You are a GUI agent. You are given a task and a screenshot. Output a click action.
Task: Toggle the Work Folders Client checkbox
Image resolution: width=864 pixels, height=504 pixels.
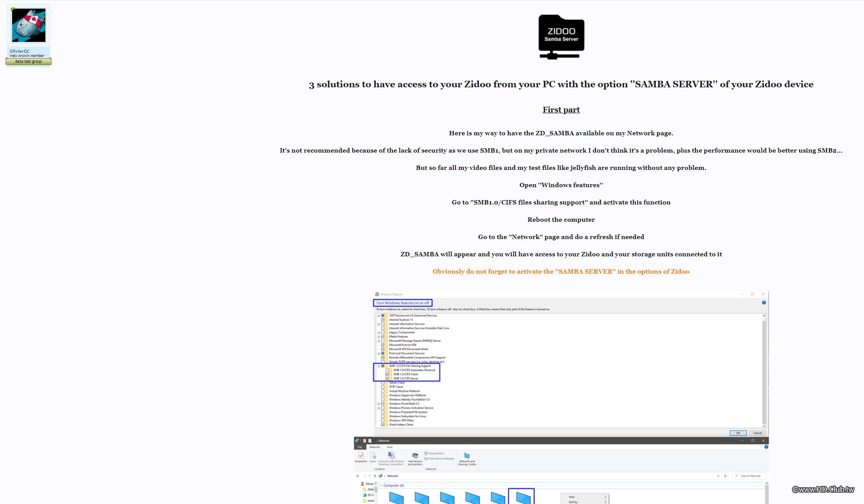click(x=383, y=425)
